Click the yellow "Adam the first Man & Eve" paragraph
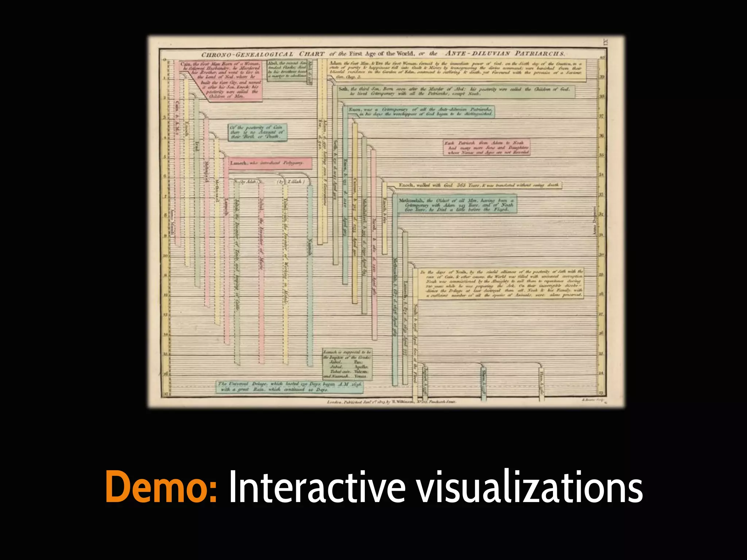Image resolution: width=747 pixels, height=560 pixels. click(457, 70)
